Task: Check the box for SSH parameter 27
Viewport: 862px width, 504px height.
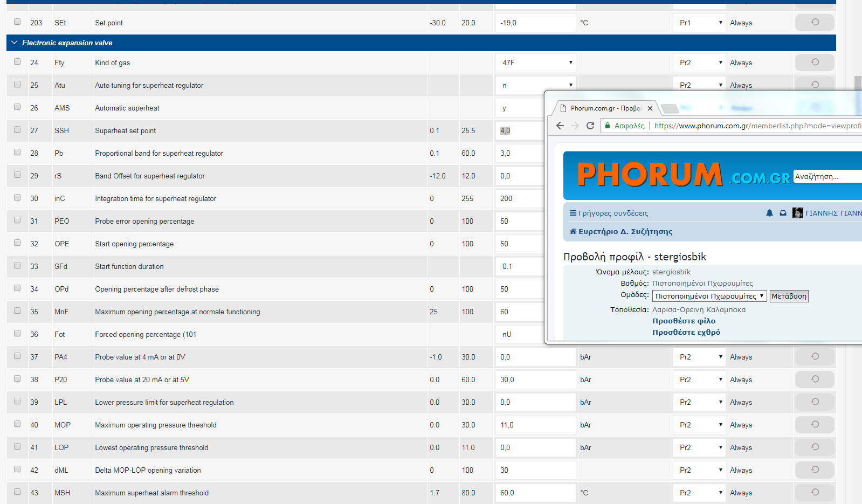Action: pos(17,130)
